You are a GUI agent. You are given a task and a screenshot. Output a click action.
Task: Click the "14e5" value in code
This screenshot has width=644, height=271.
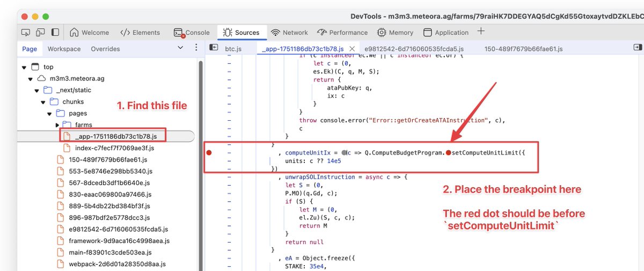(334, 160)
